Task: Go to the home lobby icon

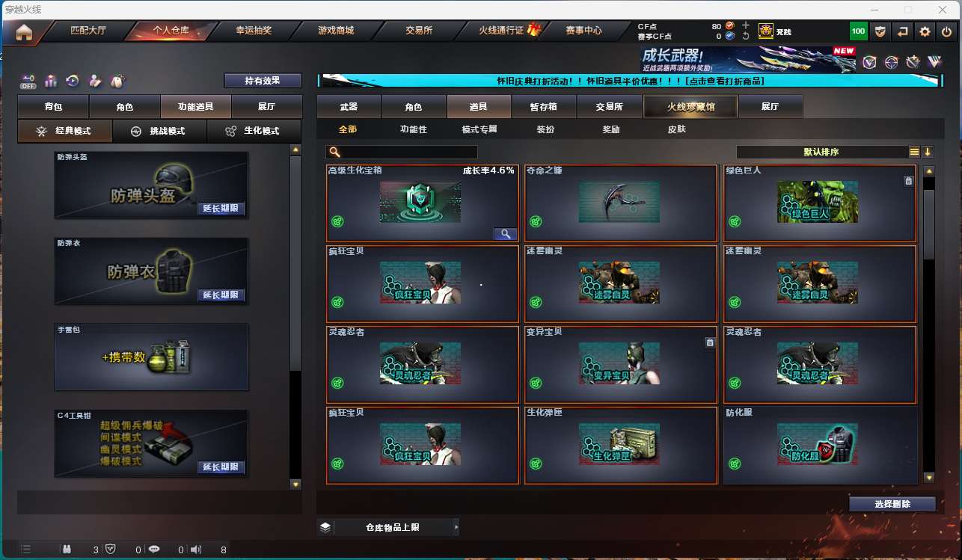Action: 24,32
